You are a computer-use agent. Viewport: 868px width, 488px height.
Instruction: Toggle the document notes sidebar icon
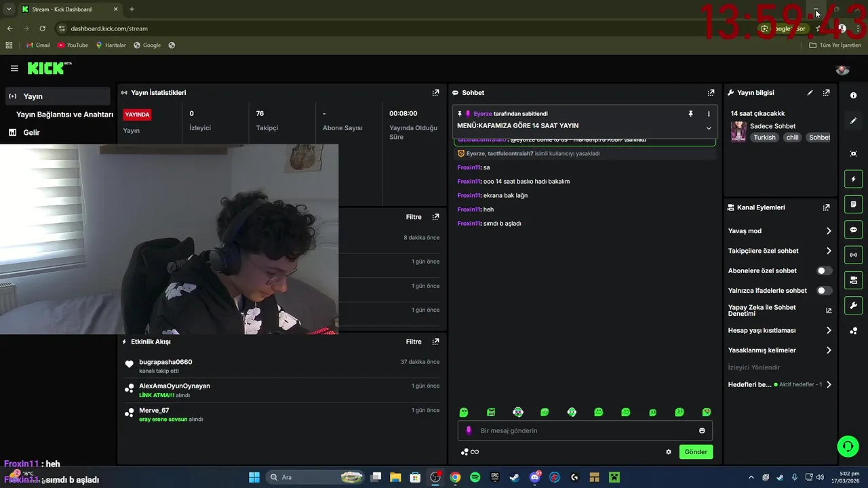click(x=853, y=204)
